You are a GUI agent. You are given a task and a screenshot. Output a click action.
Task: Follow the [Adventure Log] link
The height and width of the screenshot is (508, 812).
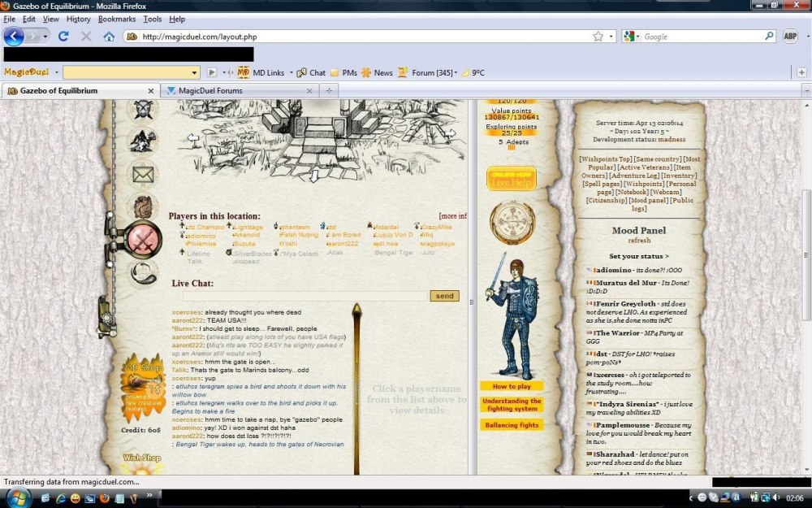pos(633,176)
